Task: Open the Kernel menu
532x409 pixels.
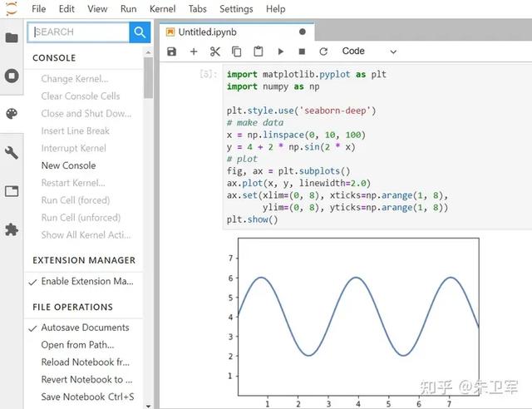Action: point(163,9)
